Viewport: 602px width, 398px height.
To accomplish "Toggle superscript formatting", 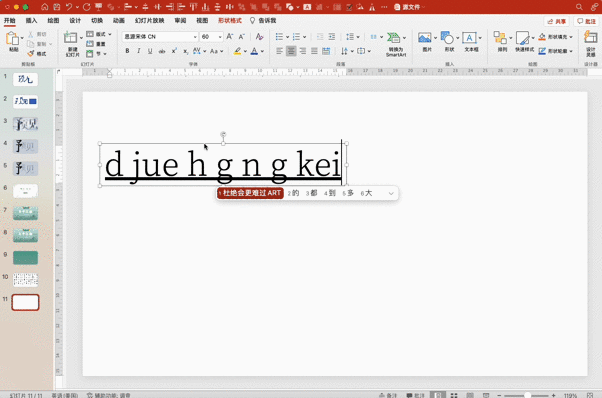I will pyautogui.click(x=174, y=51).
